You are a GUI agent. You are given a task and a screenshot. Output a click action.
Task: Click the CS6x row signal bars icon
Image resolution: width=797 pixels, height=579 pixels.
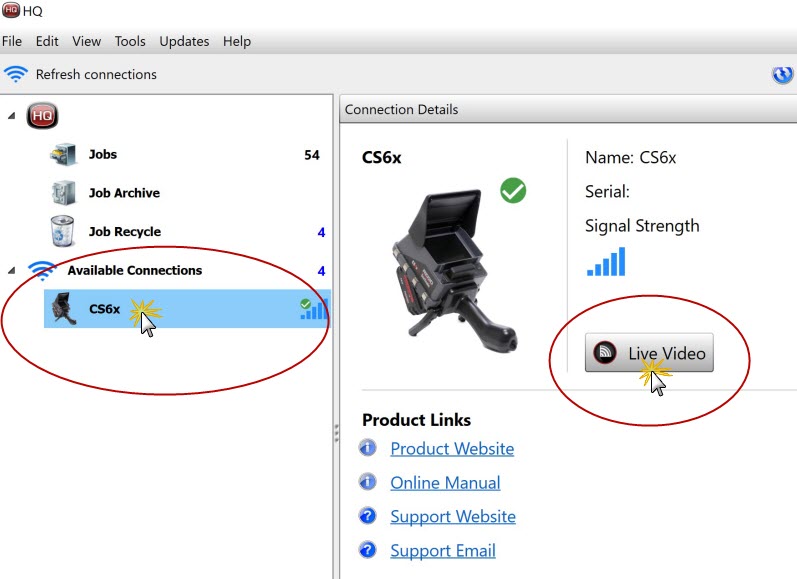(314, 309)
